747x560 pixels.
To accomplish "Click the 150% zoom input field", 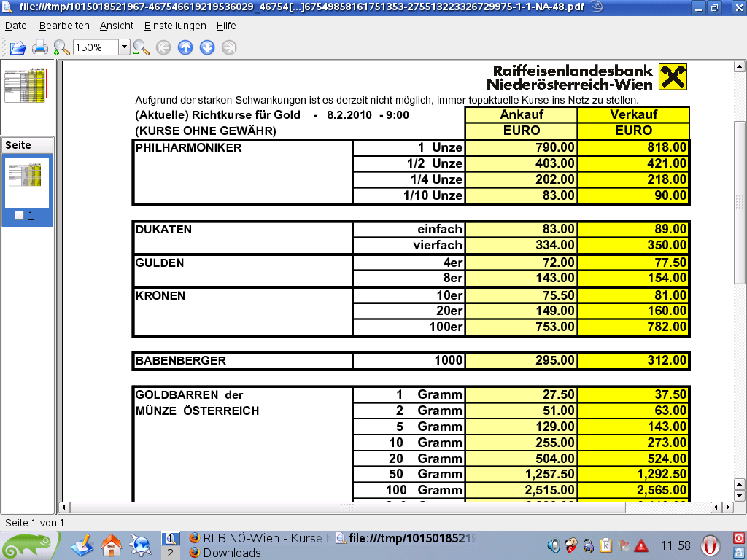I will point(96,47).
